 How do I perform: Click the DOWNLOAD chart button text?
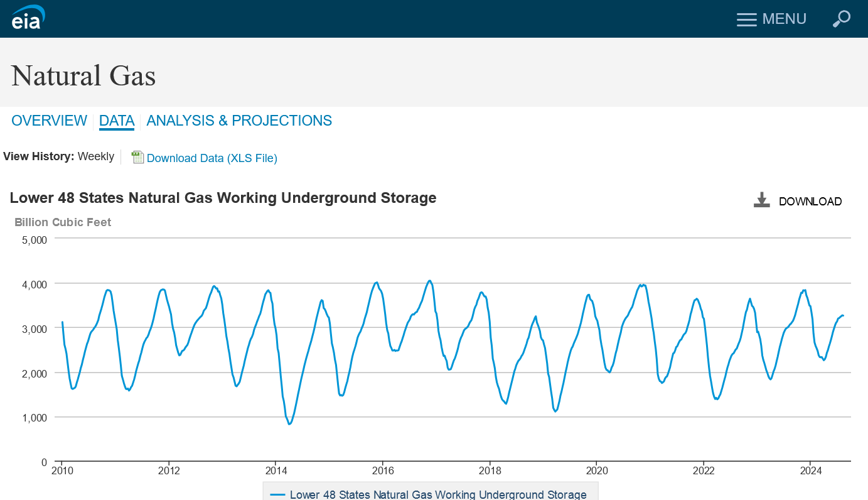coord(810,202)
